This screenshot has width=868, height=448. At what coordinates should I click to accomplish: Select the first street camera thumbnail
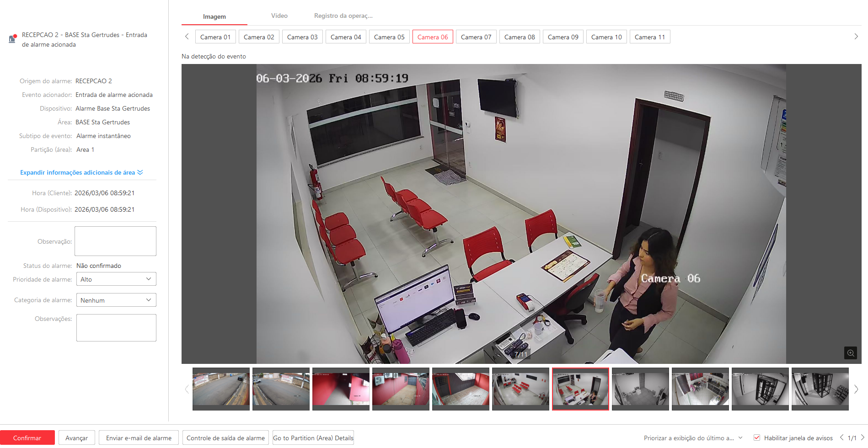[221, 389]
